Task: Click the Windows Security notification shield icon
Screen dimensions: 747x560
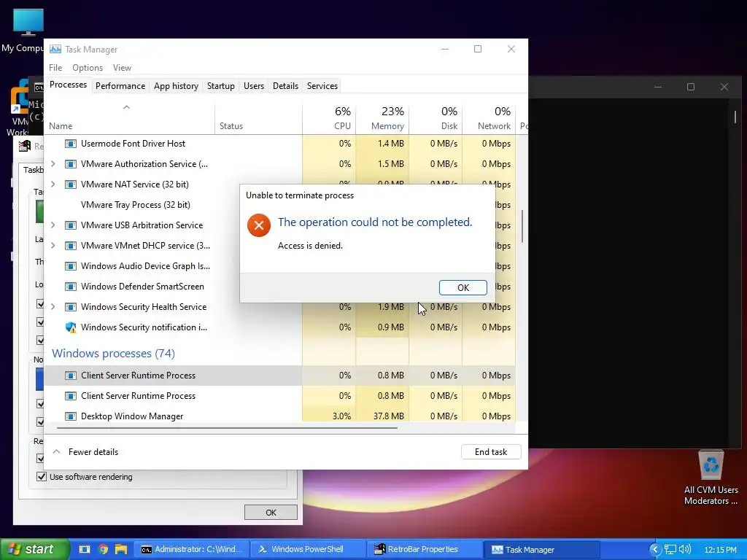Action: pos(71,327)
